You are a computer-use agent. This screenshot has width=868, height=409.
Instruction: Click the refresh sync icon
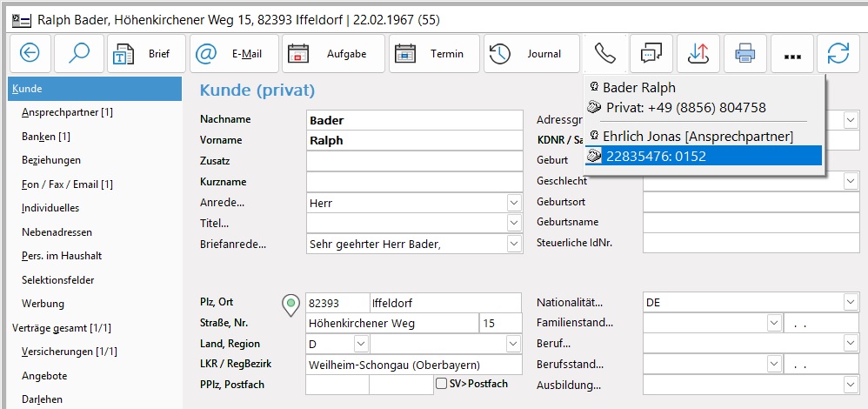point(838,54)
